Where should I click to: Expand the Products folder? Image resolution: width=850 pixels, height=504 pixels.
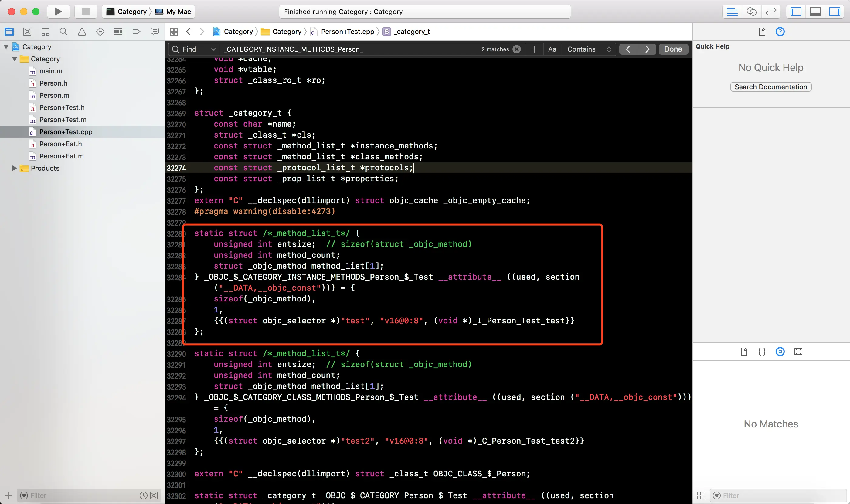14,168
